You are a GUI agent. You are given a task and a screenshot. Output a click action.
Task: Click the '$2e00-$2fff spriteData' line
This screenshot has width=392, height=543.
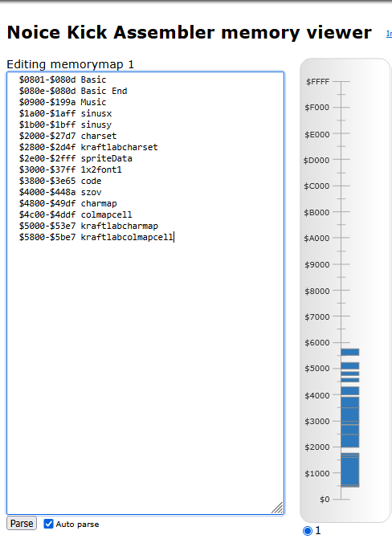[x=76, y=158]
